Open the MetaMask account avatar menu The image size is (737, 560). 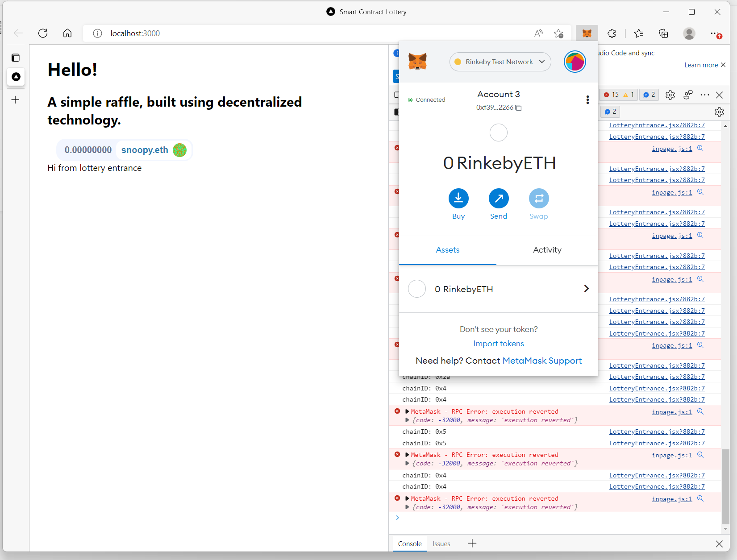pyautogui.click(x=575, y=62)
